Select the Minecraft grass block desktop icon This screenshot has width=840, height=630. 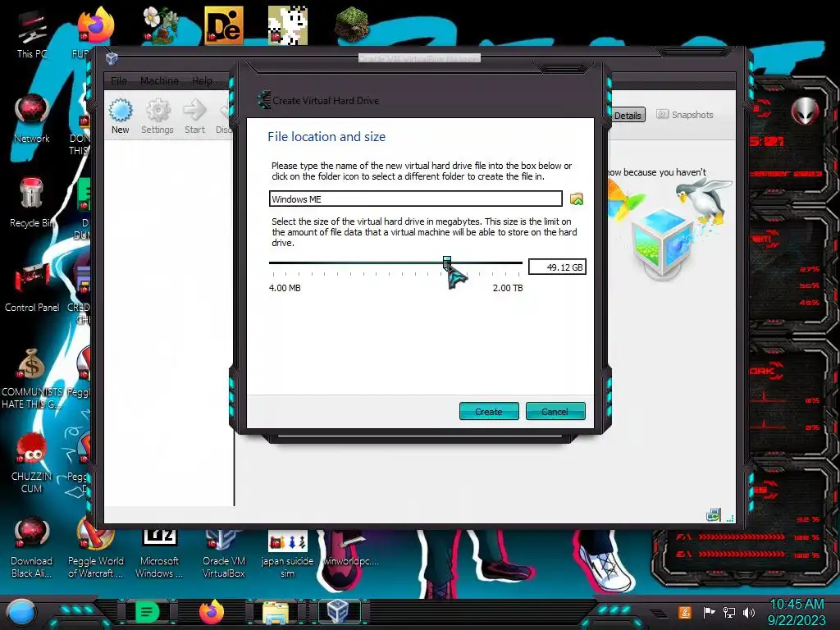coord(352,25)
